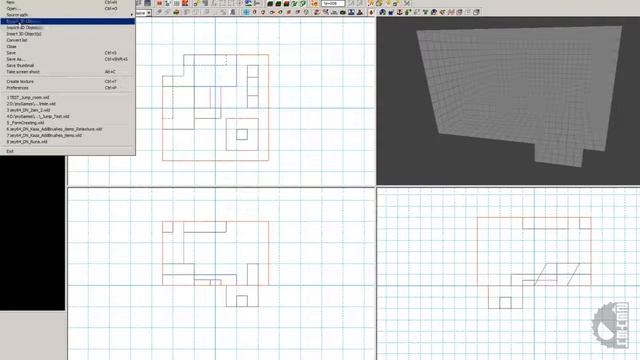Choose Convert list menu entry
The height and width of the screenshot is (360, 640).
point(67,40)
